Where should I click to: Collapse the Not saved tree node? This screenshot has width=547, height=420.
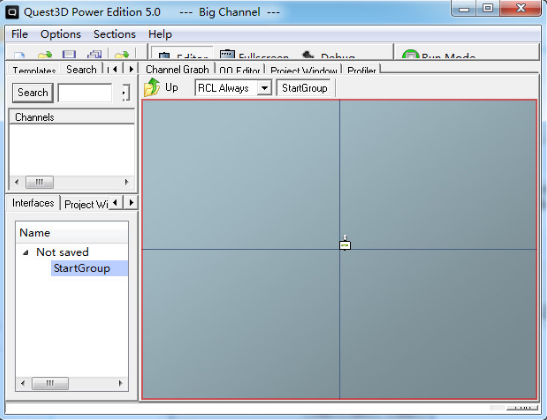point(25,252)
